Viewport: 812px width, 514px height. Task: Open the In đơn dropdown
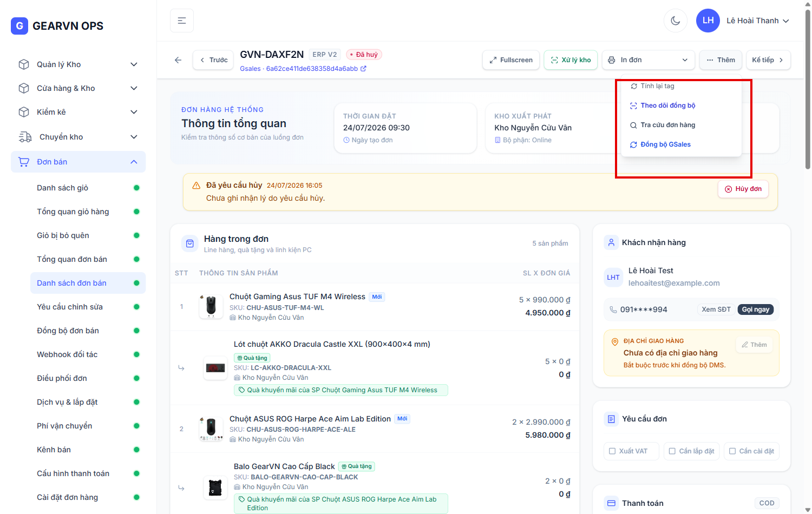coord(648,60)
